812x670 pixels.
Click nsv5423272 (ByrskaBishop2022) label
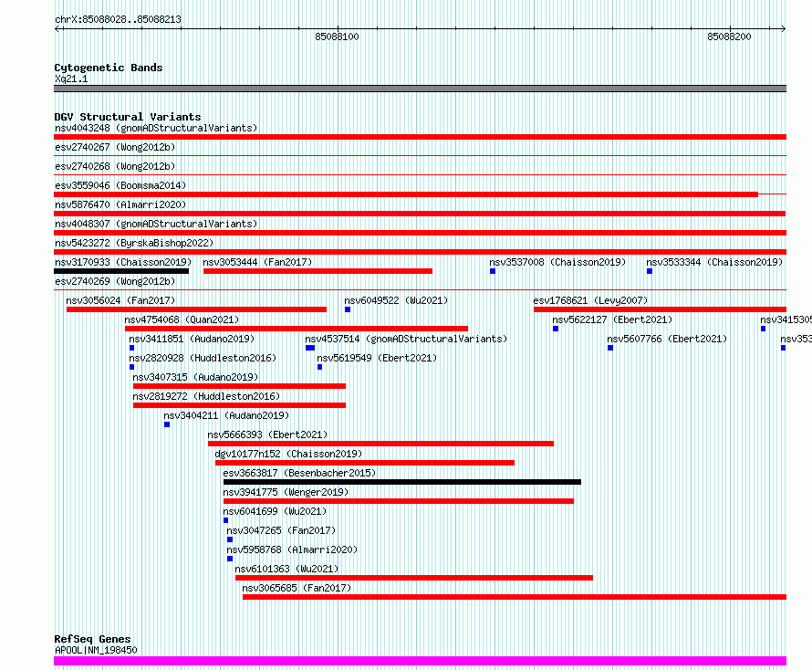[134, 243]
